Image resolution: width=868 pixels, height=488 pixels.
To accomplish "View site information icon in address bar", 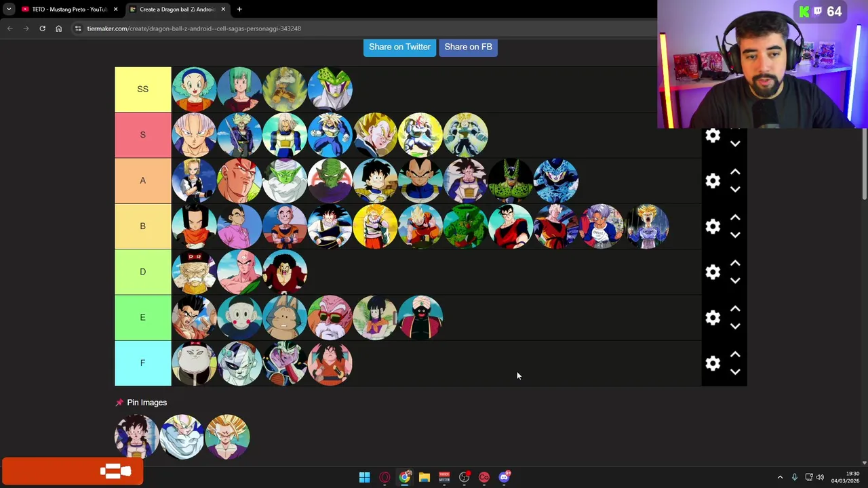I will [x=78, y=28].
